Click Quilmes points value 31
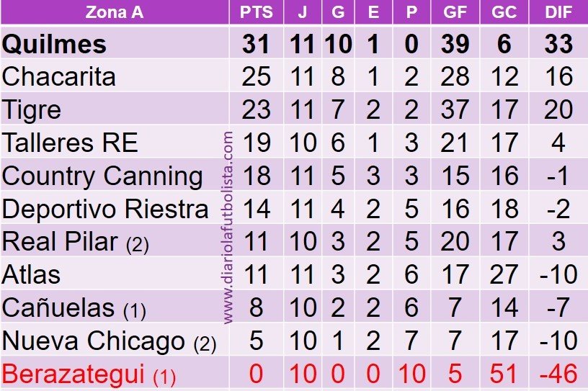 (256, 44)
